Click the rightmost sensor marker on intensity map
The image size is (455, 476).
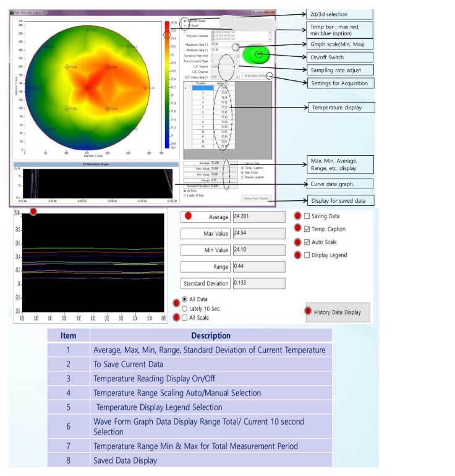[145, 88]
